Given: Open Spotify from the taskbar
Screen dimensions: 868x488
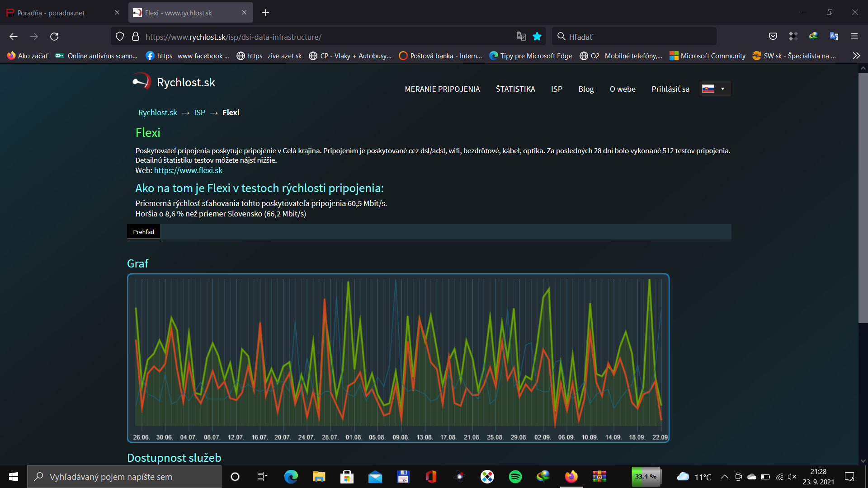Looking at the screenshot, I should [x=515, y=477].
